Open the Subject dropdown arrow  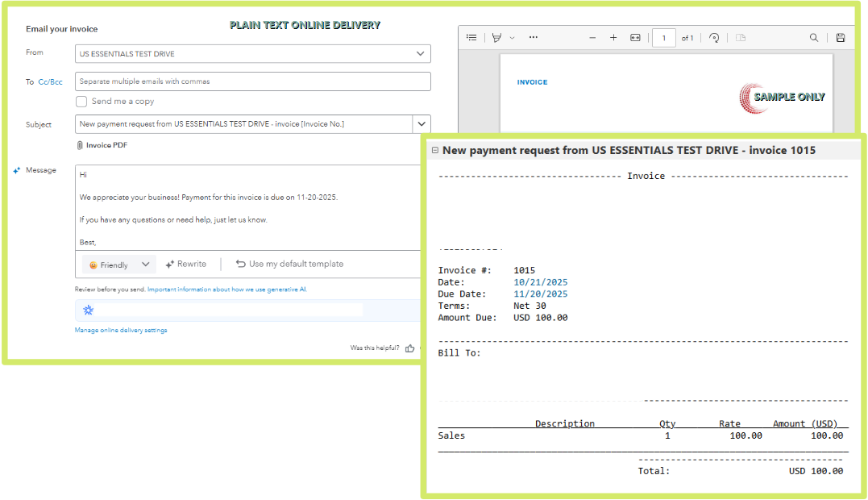[x=422, y=124]
